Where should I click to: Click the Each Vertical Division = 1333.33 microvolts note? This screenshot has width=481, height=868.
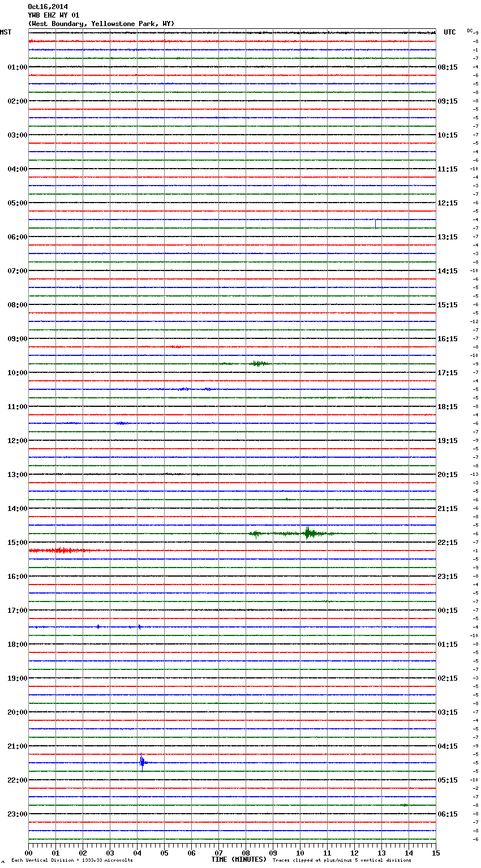click(72, 861)
